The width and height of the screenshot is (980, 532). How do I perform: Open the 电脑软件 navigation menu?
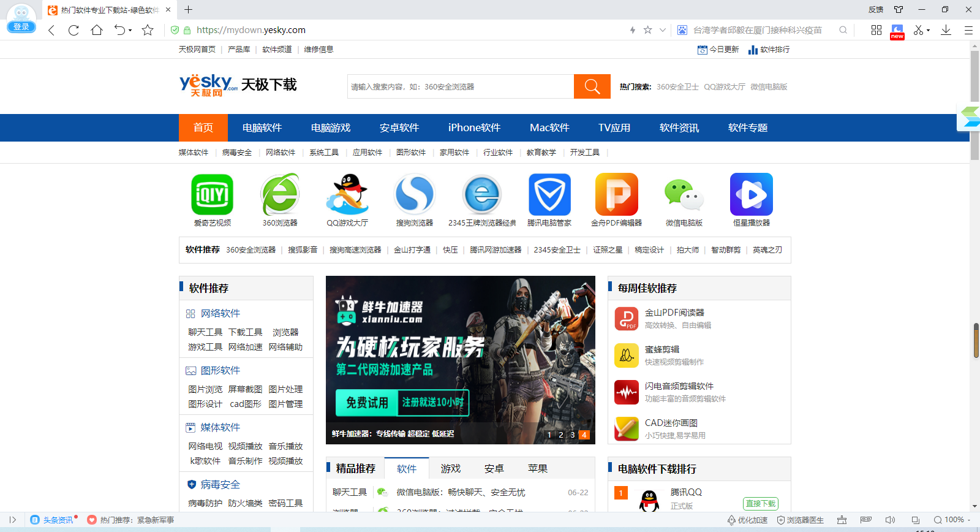[262, 127]
